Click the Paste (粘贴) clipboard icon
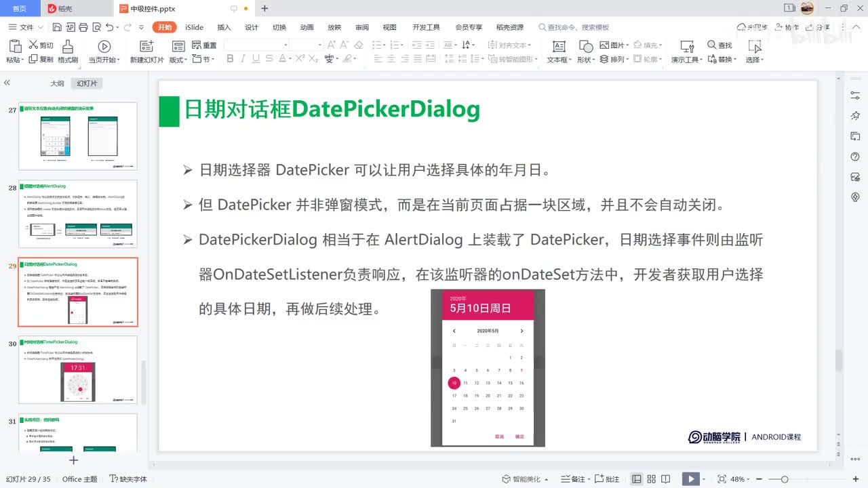868x488 pixels. point(14,46)
